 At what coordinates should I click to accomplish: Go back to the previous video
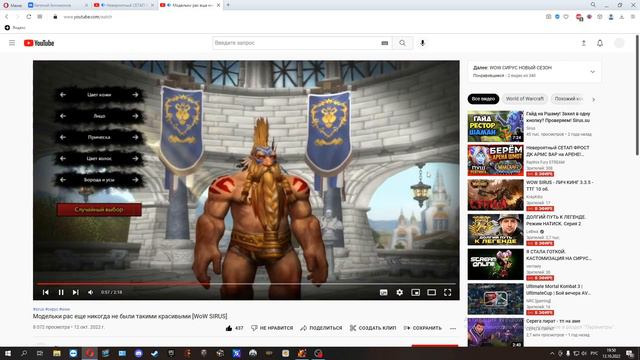(46, 292)
